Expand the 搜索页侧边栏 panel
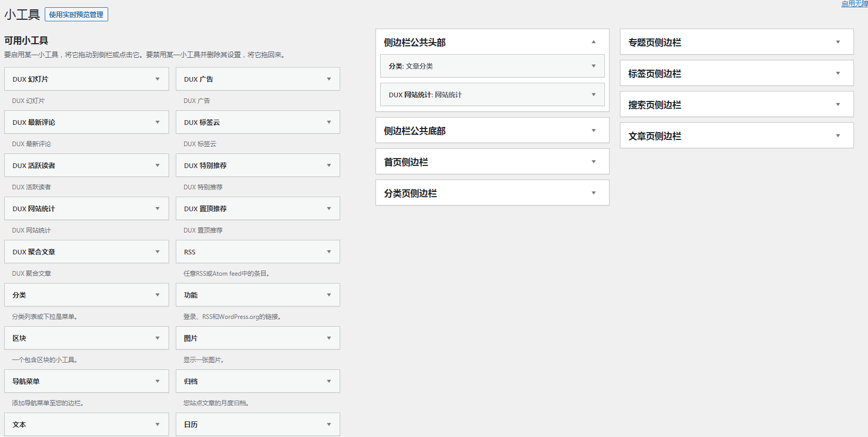868x437 pixels. (838, 105)
